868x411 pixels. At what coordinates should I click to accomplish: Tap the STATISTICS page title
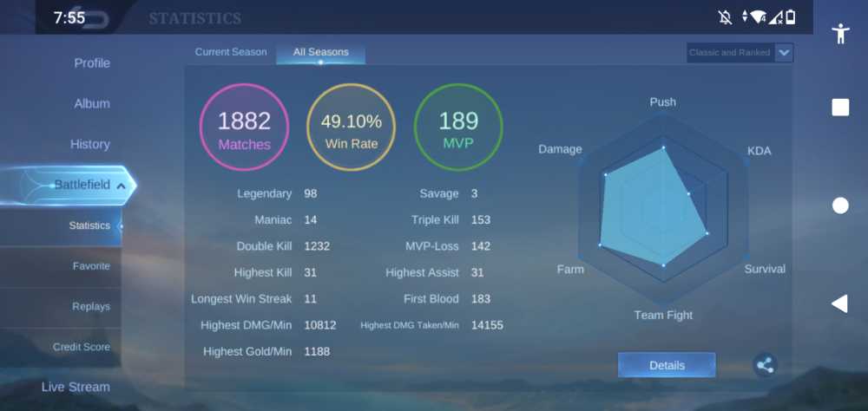coord(194,19)
